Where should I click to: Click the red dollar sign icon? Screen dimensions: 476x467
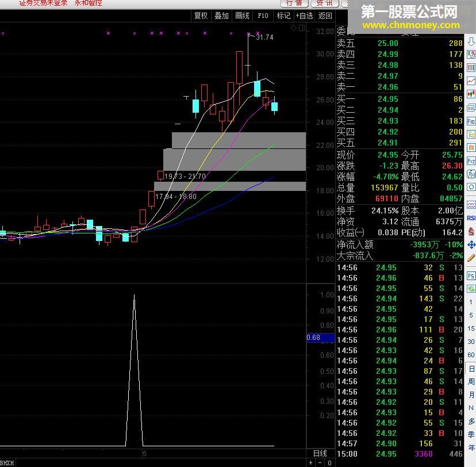point(471,231)
